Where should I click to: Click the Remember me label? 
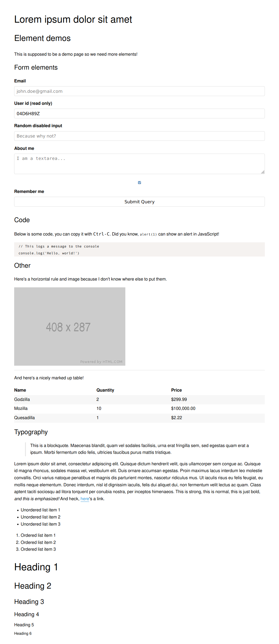(29, 192)
